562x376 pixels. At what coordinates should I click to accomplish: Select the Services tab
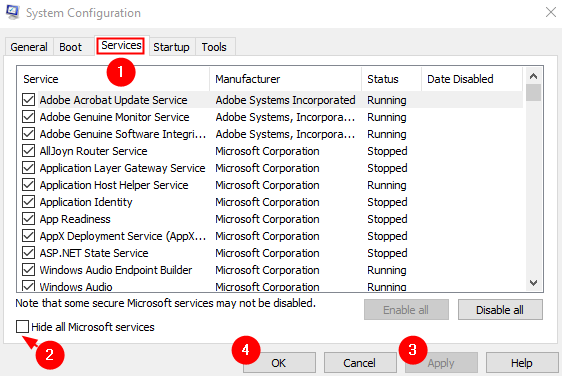(x=121, y=46)
